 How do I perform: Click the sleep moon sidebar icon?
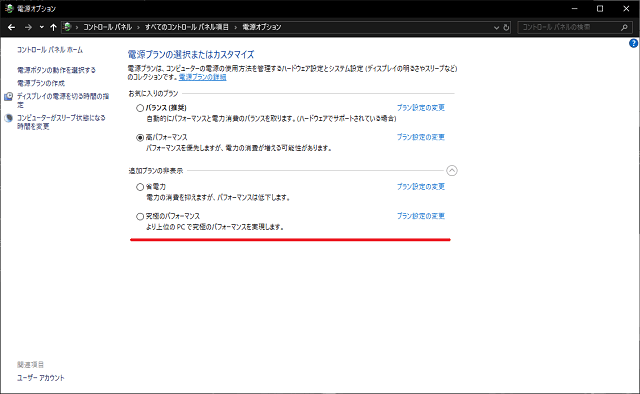coord(9,118)
